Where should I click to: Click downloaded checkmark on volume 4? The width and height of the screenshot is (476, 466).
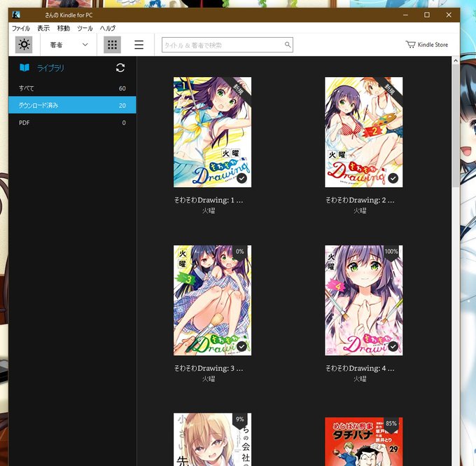393,346
